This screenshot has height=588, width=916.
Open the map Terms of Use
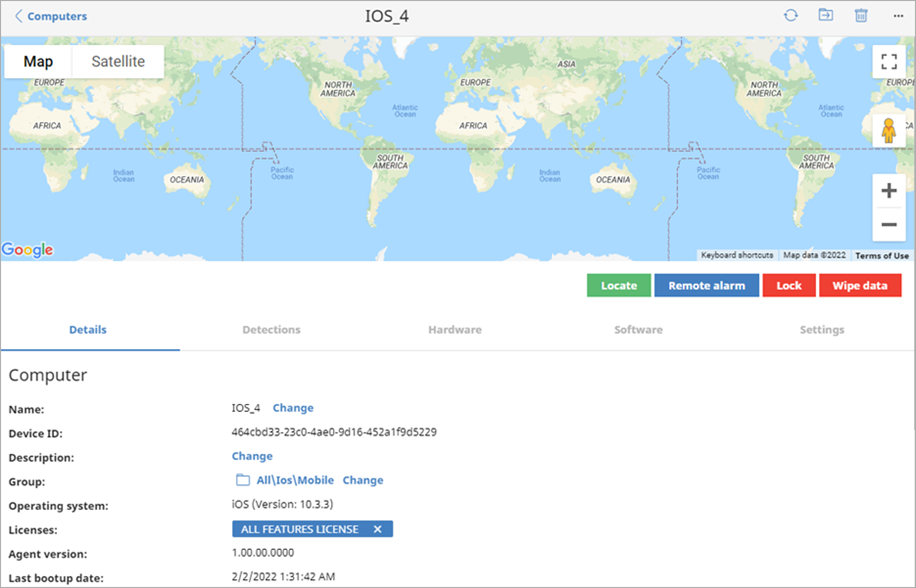[x=882, y=255]
